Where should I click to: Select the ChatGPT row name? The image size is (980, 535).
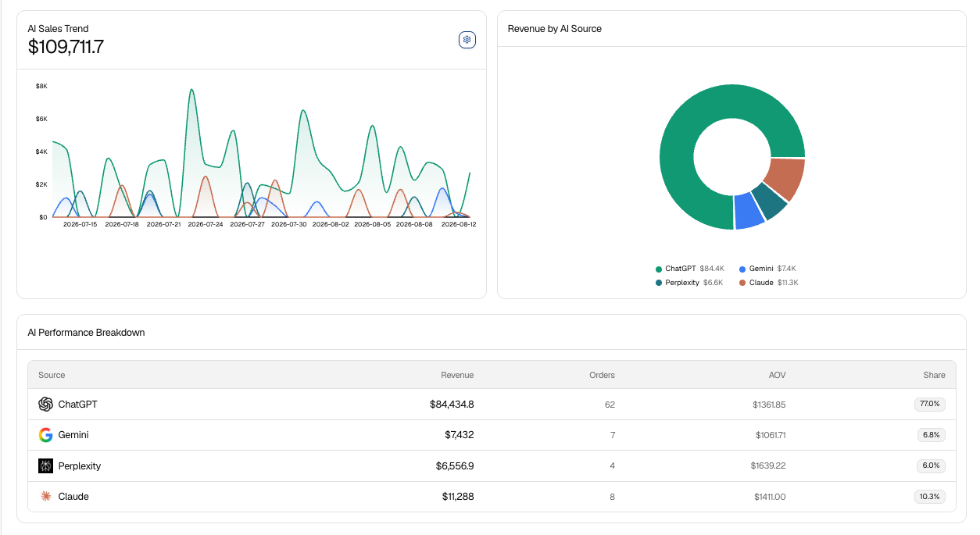click(78, 405)
